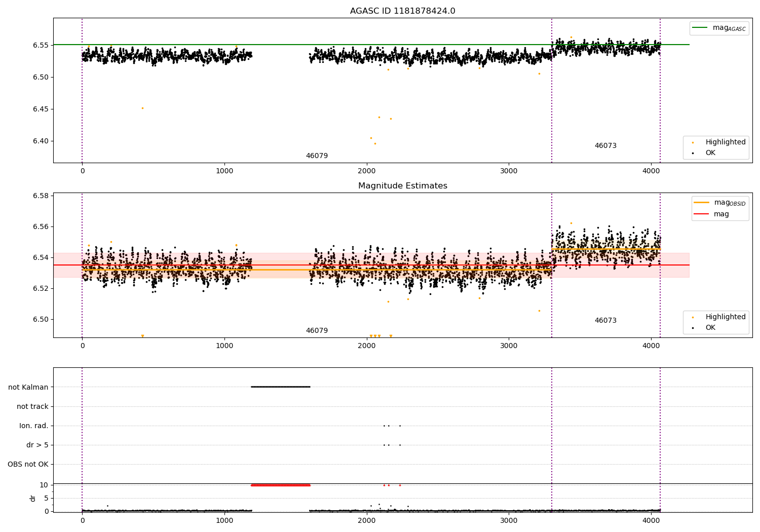This screenshot has width=760, height=532.
Task: Click the 1000 x-axis tick of the top plot
Action: click(x=224, y=171)
